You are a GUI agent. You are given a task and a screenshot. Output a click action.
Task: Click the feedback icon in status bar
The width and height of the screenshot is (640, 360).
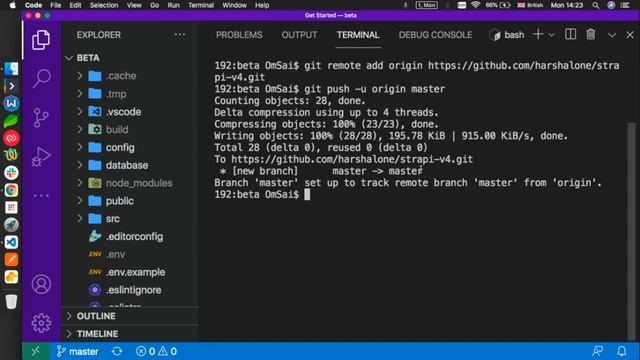pos(598,351)
